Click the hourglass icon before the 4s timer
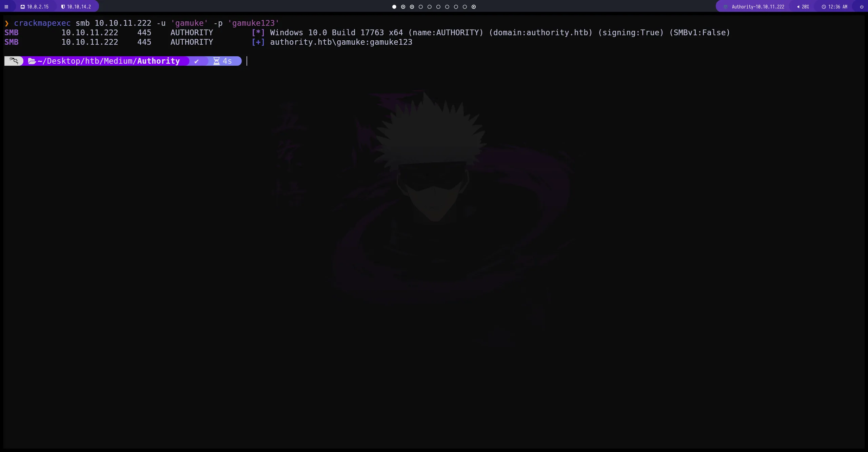The width and height of the screenshot is (868, 452). click(x=217, y=61)
